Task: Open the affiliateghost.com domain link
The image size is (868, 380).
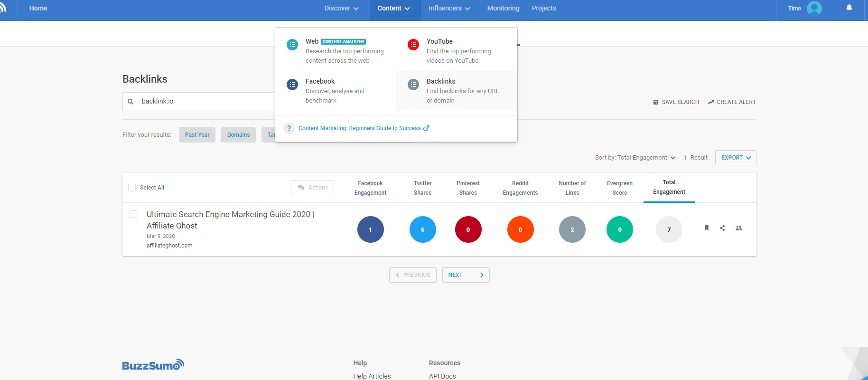Action: pos(169,246)
